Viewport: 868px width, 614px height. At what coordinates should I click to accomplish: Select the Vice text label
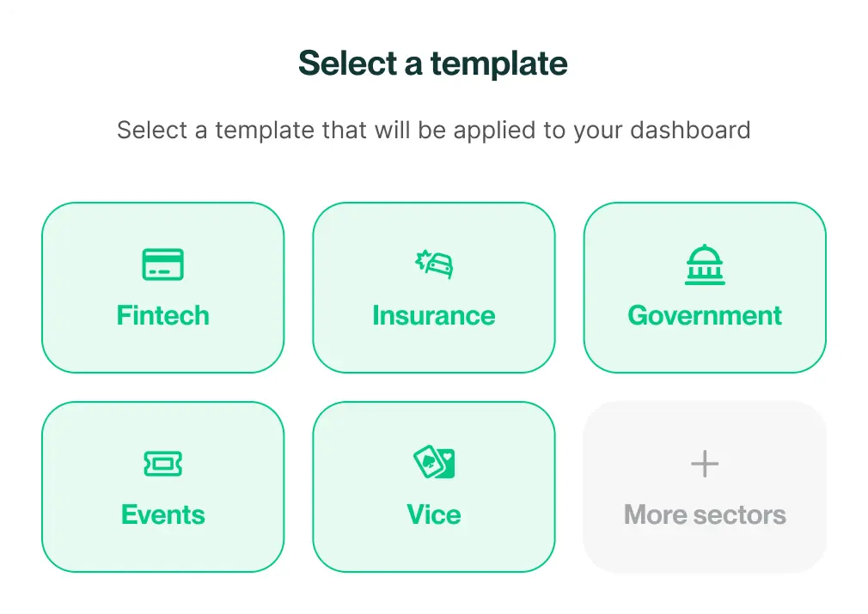click(434, 514)
